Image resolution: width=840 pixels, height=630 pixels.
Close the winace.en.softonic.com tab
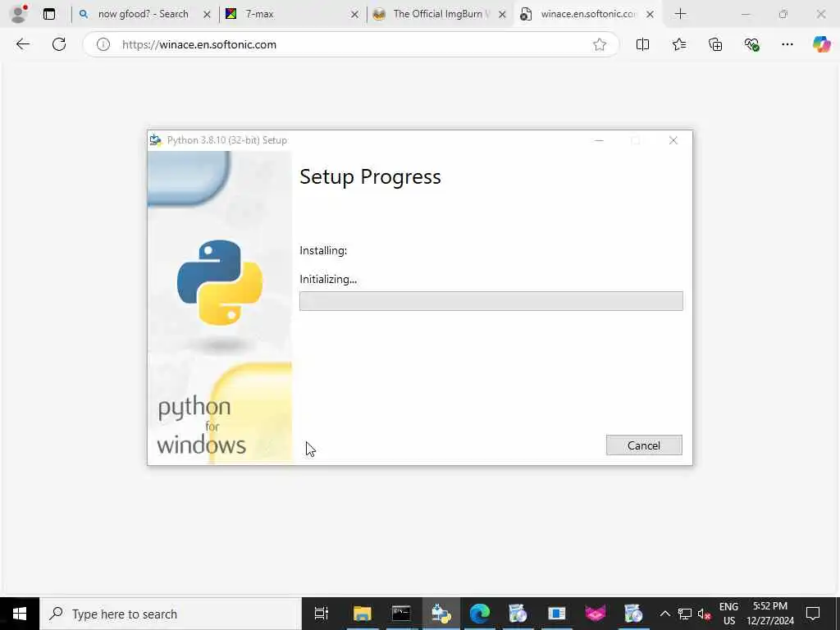(x=650, y=15)
